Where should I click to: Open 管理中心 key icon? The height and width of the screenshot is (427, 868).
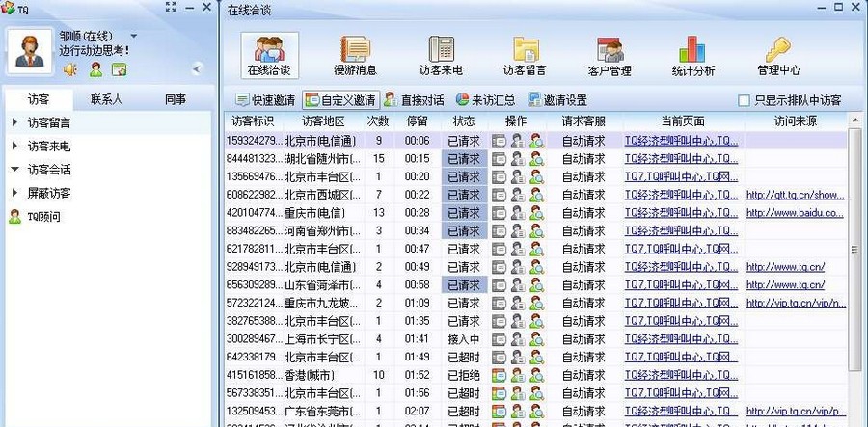tap(778, 55)
